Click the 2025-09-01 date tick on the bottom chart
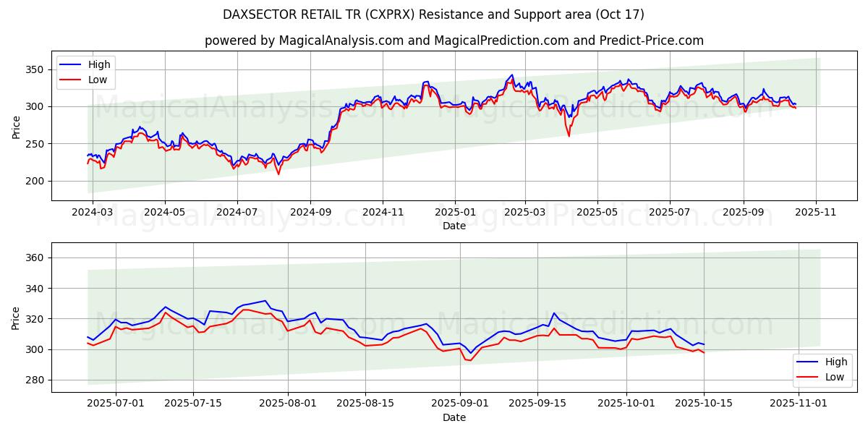The width and height of the screenshot is (868, 434). 460,404
